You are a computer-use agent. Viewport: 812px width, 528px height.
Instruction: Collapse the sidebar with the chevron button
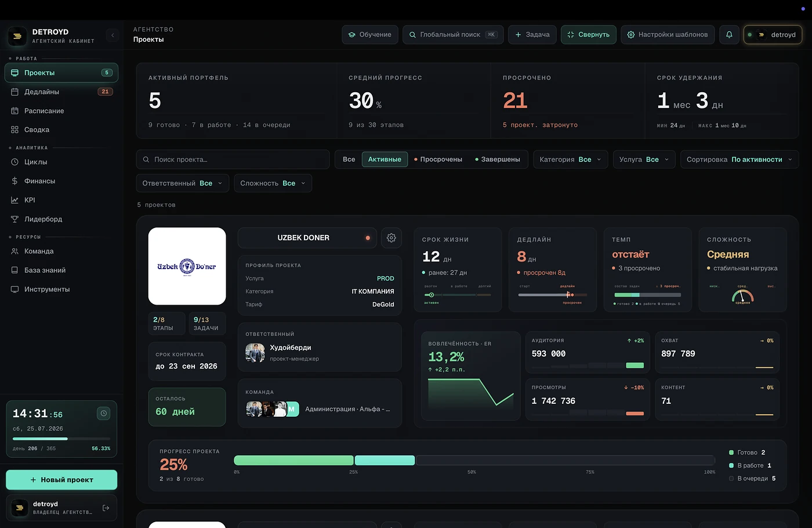(113, 35)
